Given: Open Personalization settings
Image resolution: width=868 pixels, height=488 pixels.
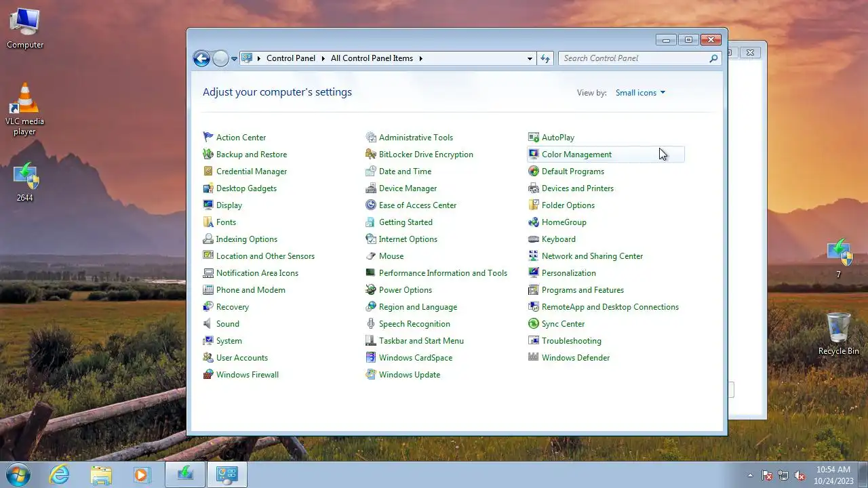Looking at the screenshot, I should 568,272.
